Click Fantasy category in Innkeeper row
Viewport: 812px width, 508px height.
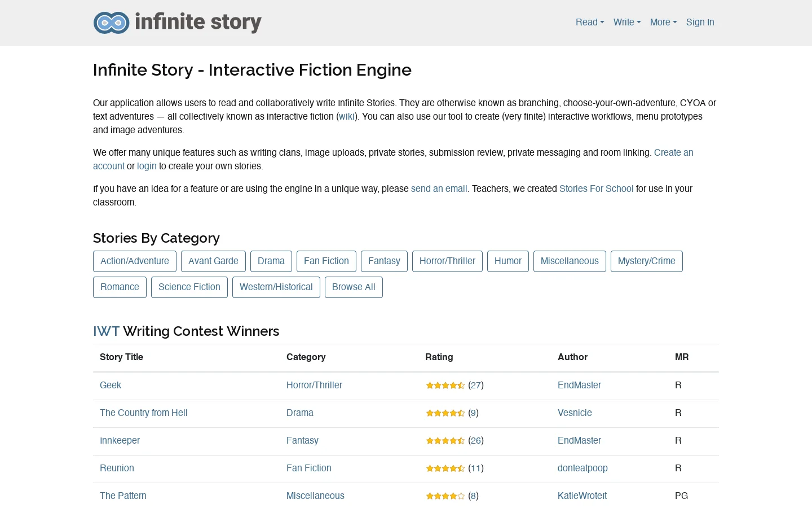click(x=302, y=440)
